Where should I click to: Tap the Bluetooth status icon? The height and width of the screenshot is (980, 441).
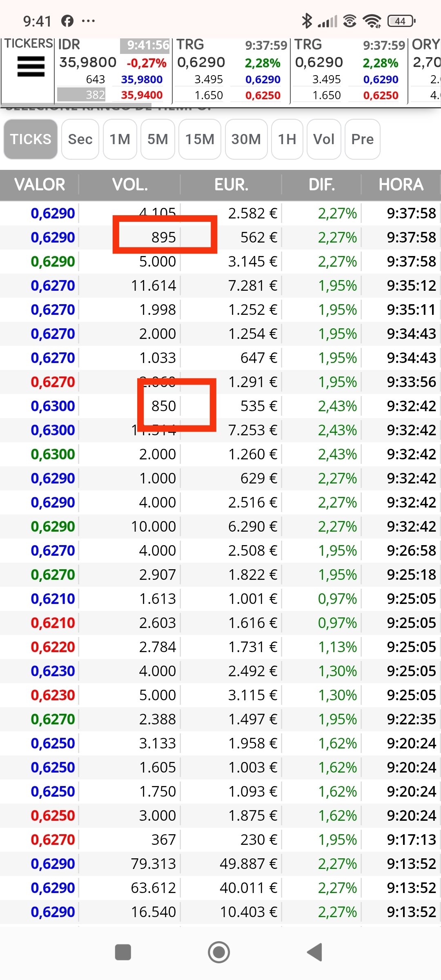tap(307, 21)
